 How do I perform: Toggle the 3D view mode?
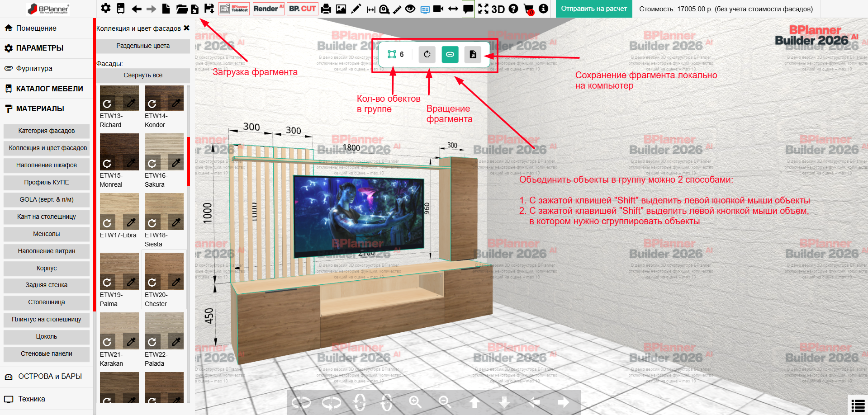click(x=498, y=9)
